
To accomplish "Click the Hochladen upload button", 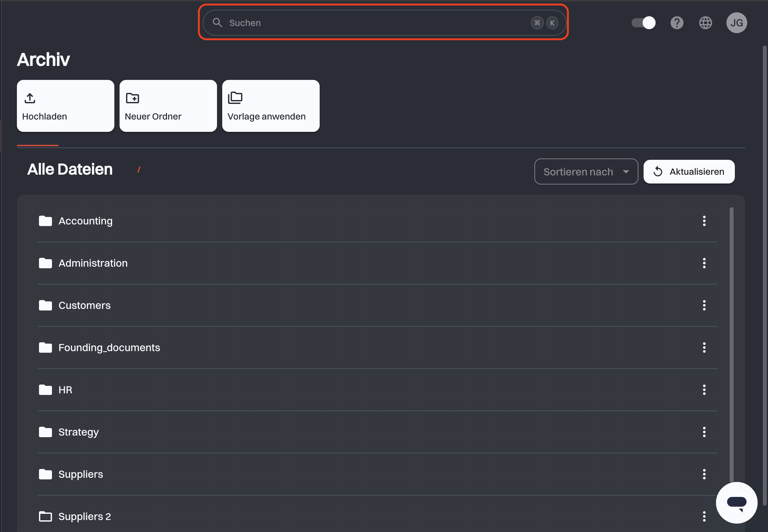I will click(x=66, y=106).
